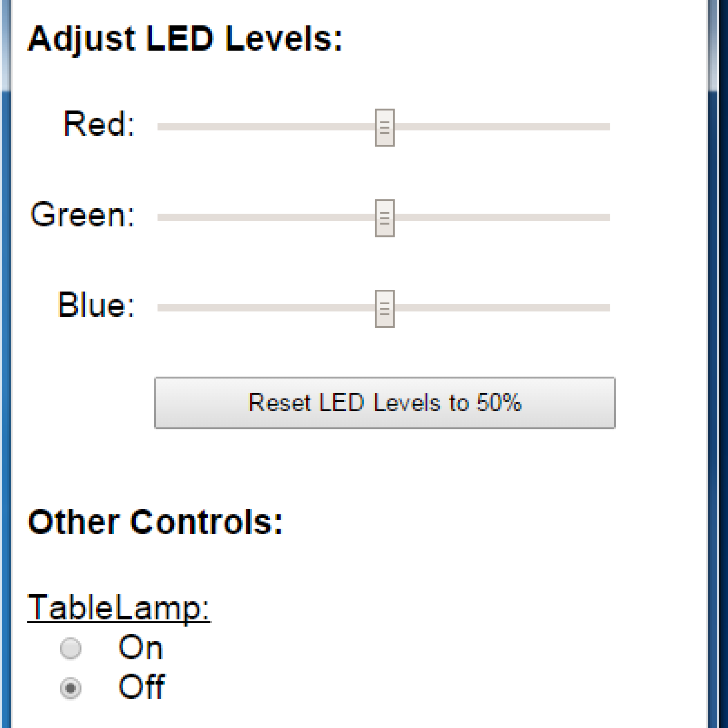The width and height of the screenshot is (728, 728).
Task: Decrease Blue by clicking left track
Action: click(x=264, y=308)
